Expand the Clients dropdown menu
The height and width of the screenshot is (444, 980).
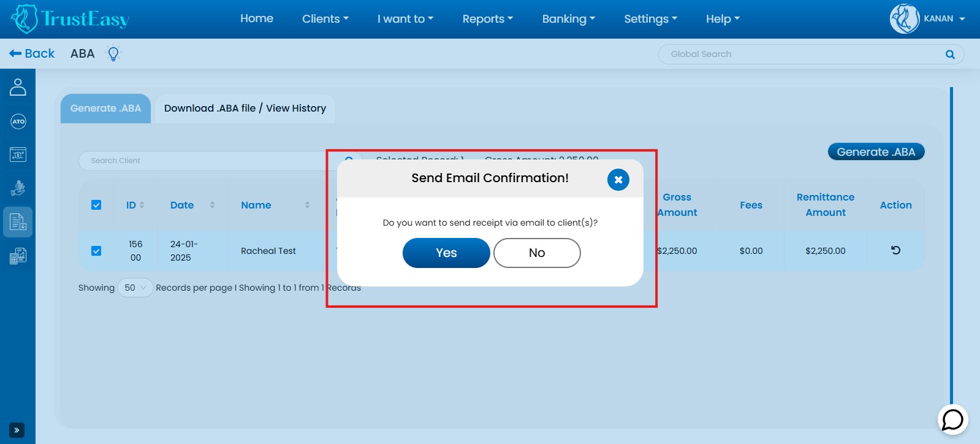(325, 18)
